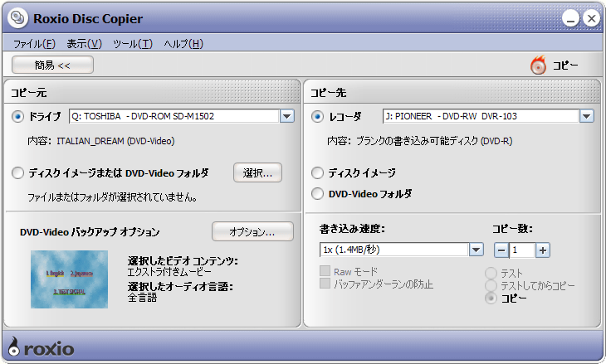
Task: Close the Roxio Disc Copier window
Action: click(x=591, y=18)
